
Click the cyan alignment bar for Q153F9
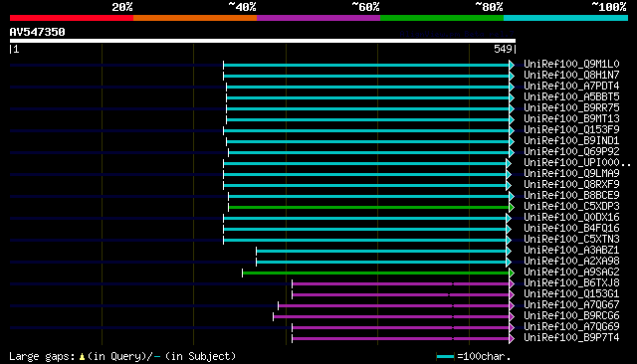(x=366, y=130)
